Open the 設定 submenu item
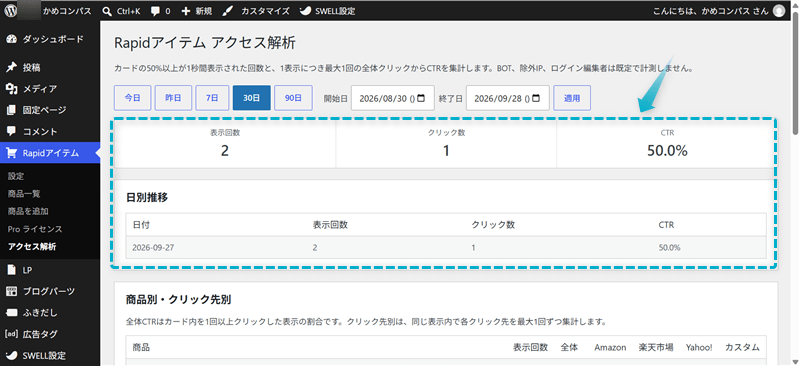The image size is (800, 366). tap(16, 176)
